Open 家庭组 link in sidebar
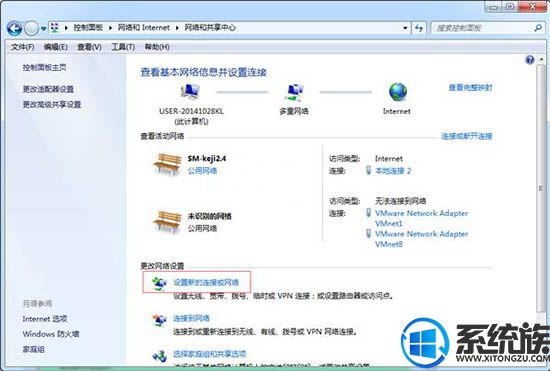The height and width of the screenshot is (371, 550). tap(33, 349)
